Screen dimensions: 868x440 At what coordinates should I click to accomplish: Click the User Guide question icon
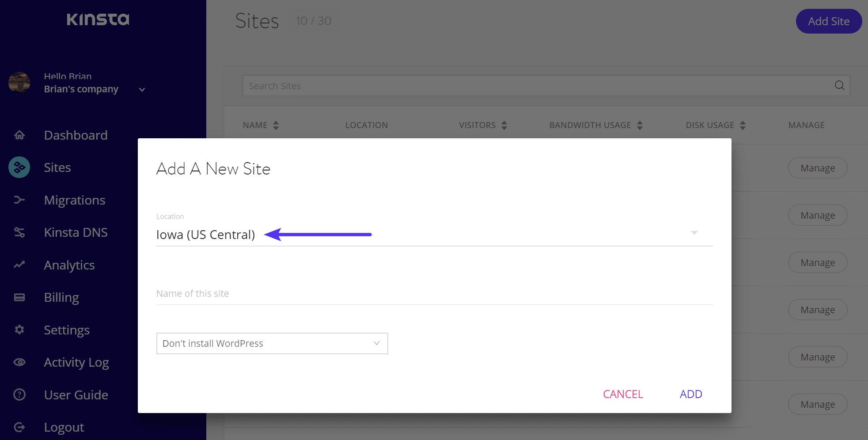[19, 394]
